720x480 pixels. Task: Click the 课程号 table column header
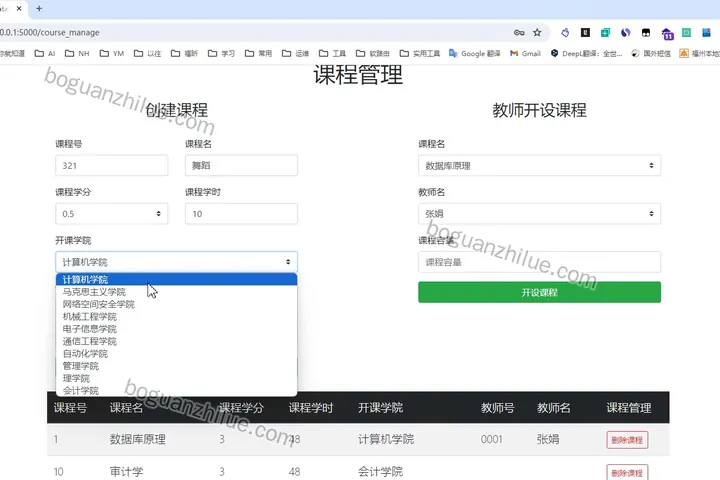[70, 407]
